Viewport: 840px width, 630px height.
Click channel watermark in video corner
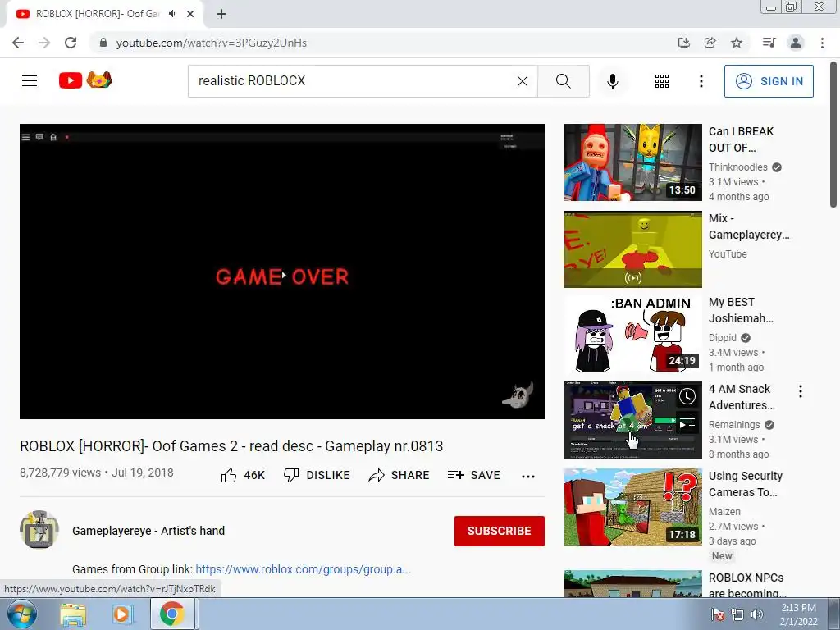(518, 395)
